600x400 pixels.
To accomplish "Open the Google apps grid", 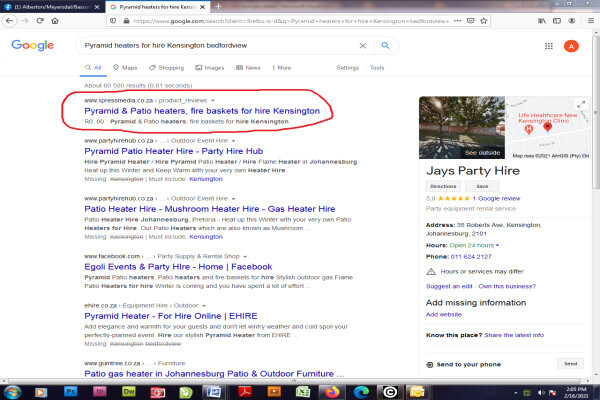I will 549,46.
